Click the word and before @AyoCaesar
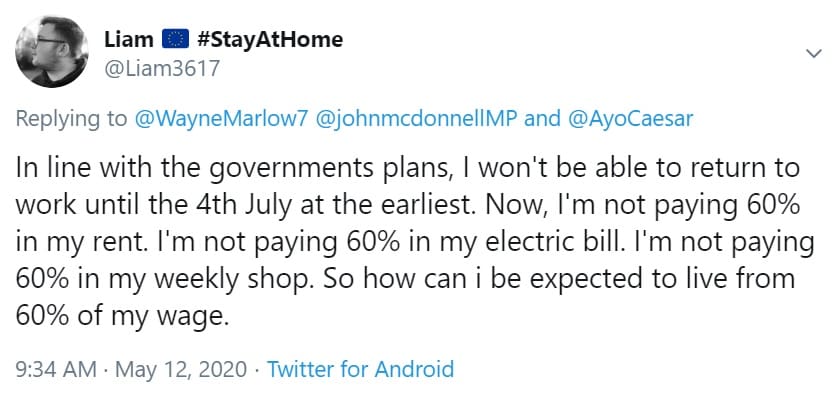Screen dimensions: 837x393 click(x=543, y=119)
